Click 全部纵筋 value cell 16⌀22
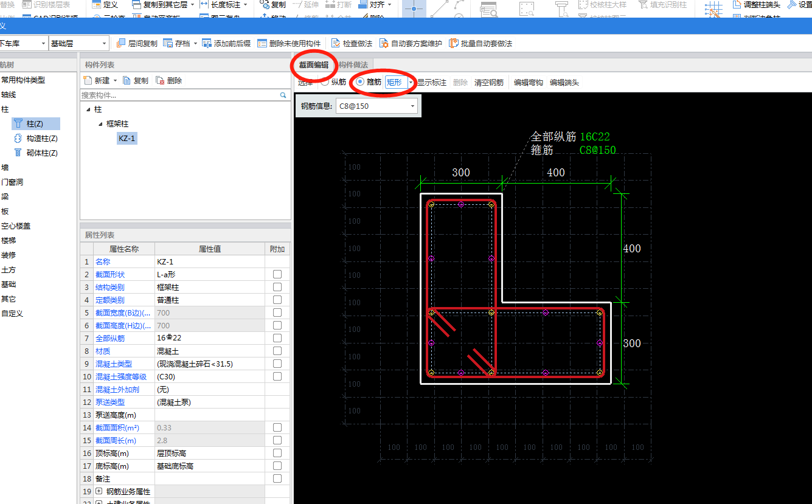Viewport: 812px width, 504px height. [x=210, y=338]
